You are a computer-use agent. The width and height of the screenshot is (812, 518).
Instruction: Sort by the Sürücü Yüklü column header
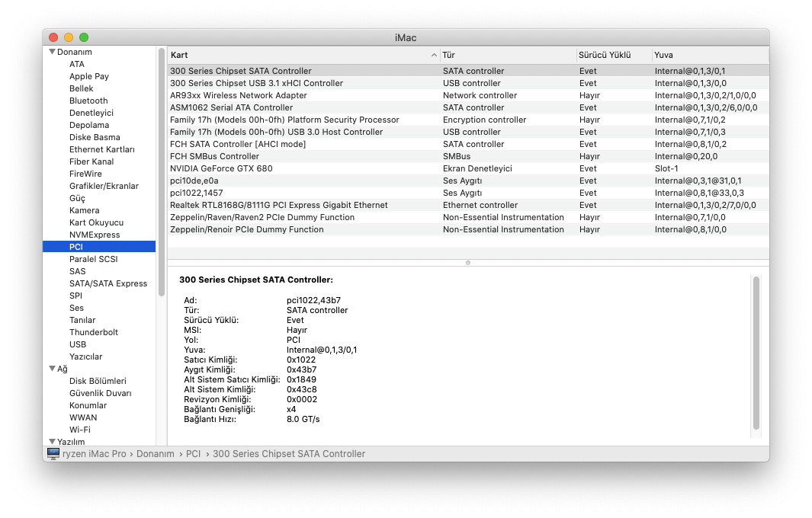tap(605, 55)
